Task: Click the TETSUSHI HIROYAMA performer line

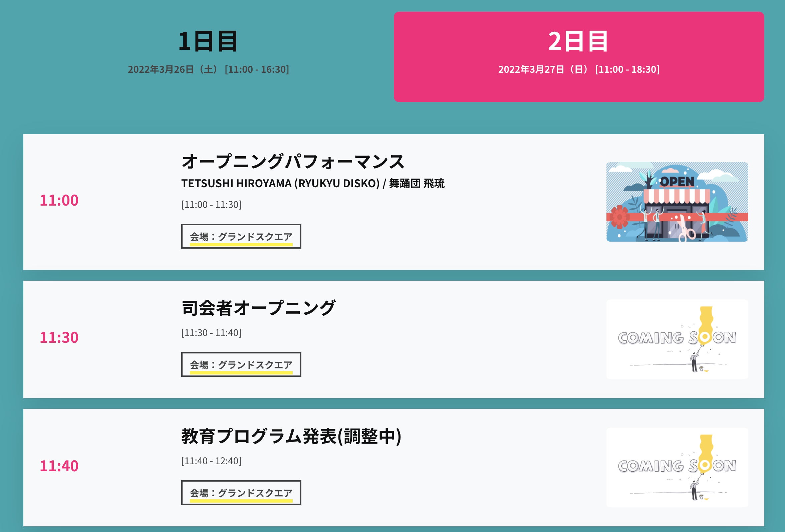Action: (x=313, y=184)
